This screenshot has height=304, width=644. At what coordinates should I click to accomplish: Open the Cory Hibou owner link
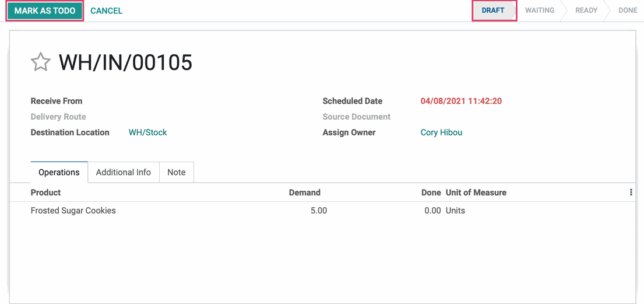pos(442,132)
